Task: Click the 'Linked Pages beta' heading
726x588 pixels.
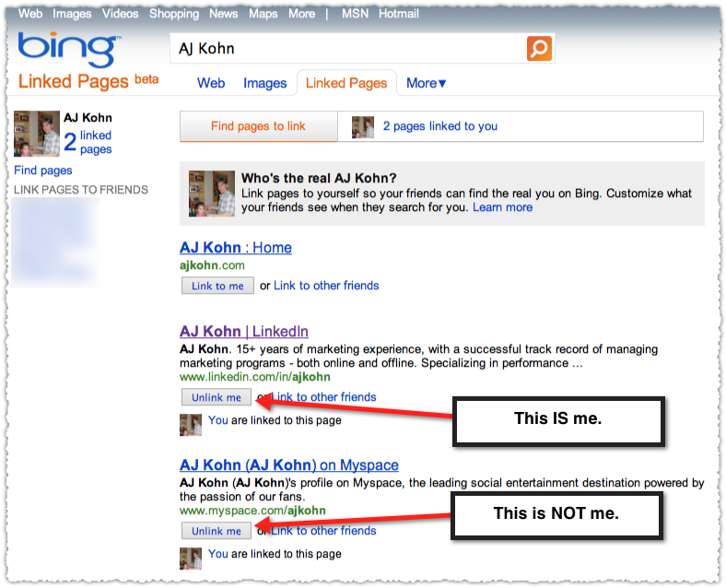Action: (x=88, y=82)
